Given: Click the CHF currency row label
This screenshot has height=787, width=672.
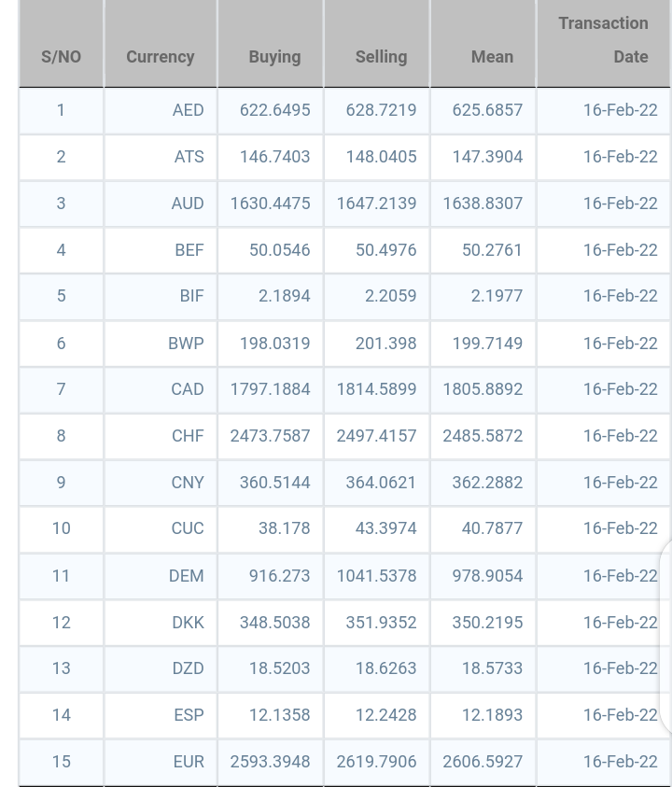Looking at the screenshot, I should 188,436.
